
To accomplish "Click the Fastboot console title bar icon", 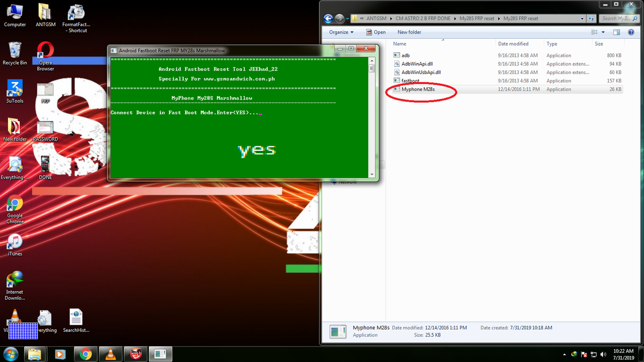I will (114, 50).
